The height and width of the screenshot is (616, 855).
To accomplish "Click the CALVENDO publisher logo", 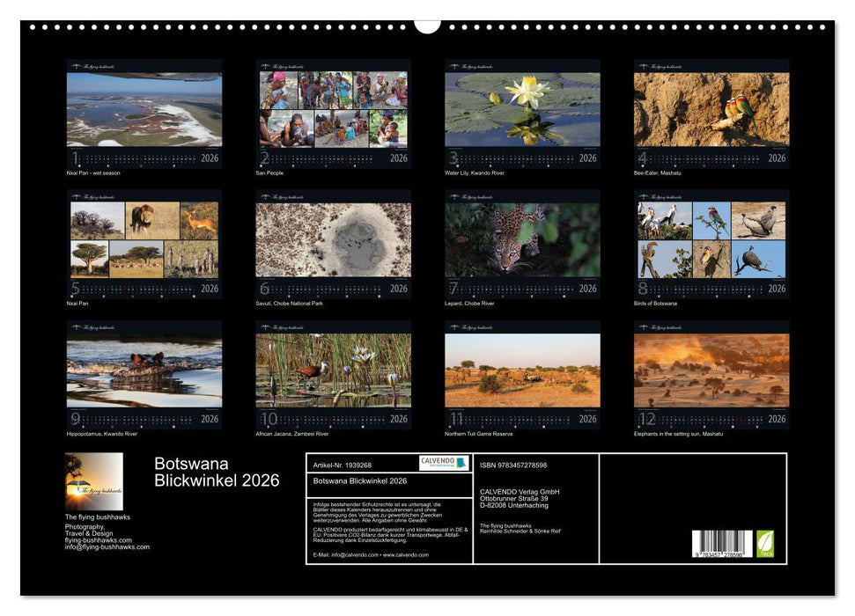I will (x=445, y=464).
